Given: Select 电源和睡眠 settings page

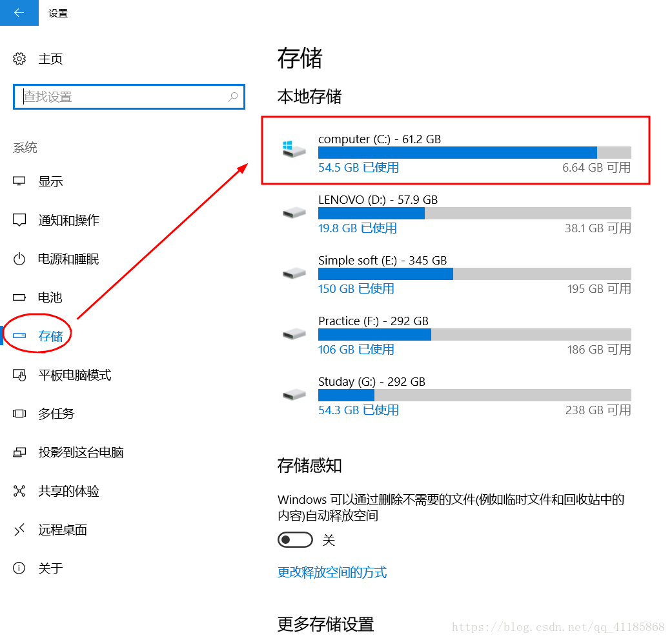Looking at the screenshot, I should 68,259.
